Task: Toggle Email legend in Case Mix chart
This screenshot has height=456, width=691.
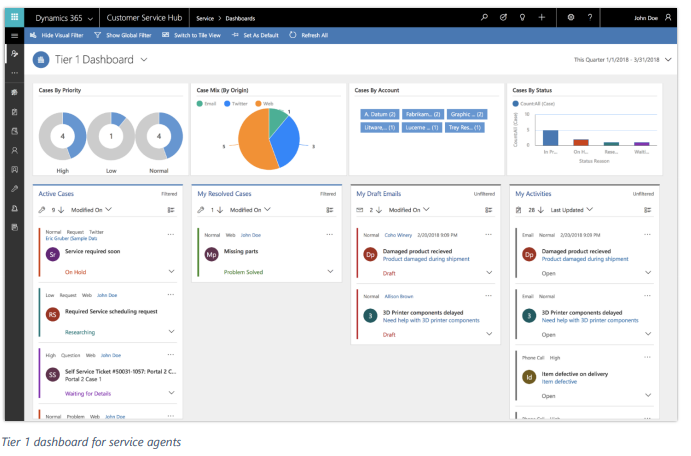Action: [x=206, y=104]
